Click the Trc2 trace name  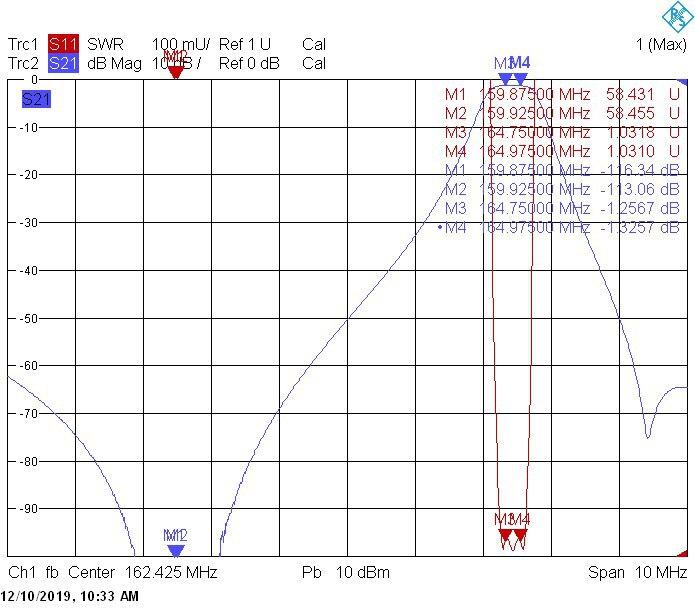(23, 63)
